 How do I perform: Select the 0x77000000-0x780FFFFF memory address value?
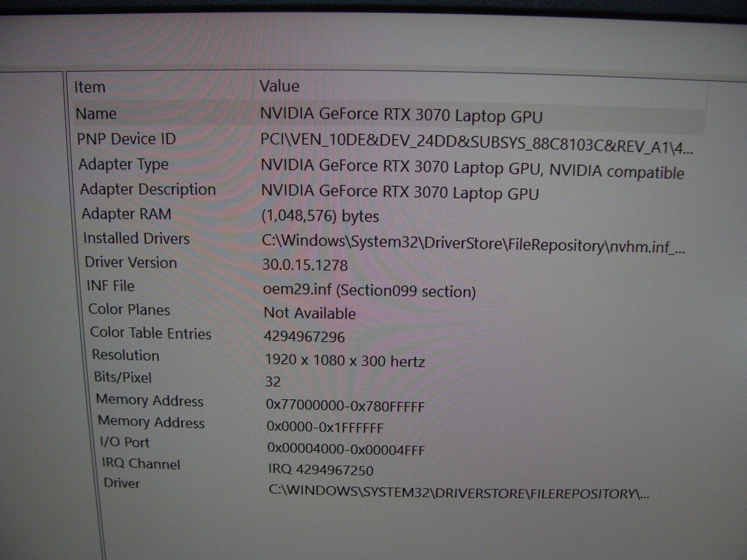point(345,406)
